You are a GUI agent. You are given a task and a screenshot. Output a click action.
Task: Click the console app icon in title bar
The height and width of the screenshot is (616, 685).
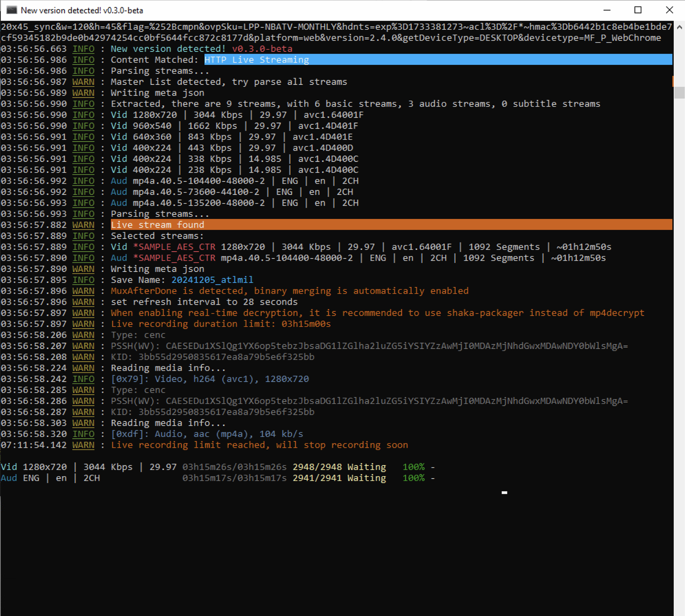[11, 10]
